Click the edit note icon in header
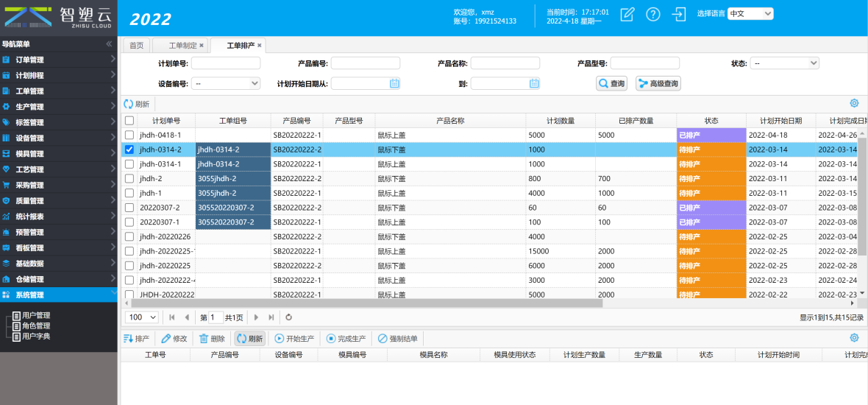This screenshot has height=405, width=868. tap(627, 15)
